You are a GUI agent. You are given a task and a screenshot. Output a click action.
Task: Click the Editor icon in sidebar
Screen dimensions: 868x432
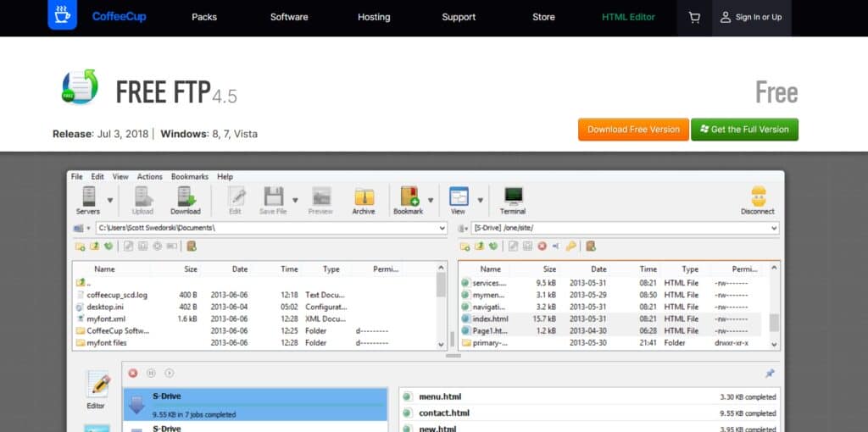pyautogui.click(x=97, y=388)
